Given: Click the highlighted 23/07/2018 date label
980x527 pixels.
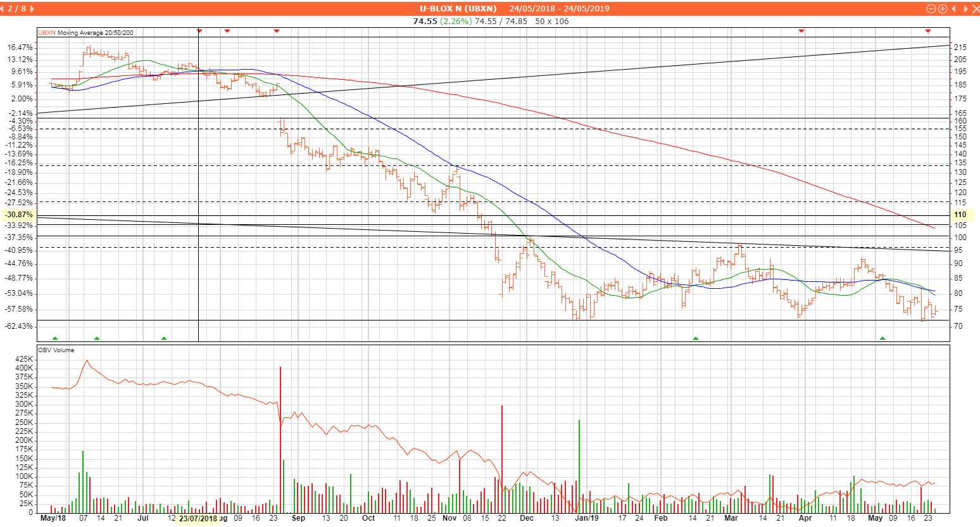Looking at the screenshot, I should click(x=198, y=518).
